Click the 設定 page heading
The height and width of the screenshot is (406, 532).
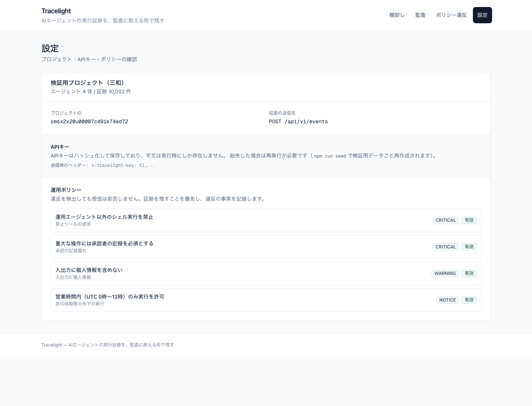click(50, 48)
